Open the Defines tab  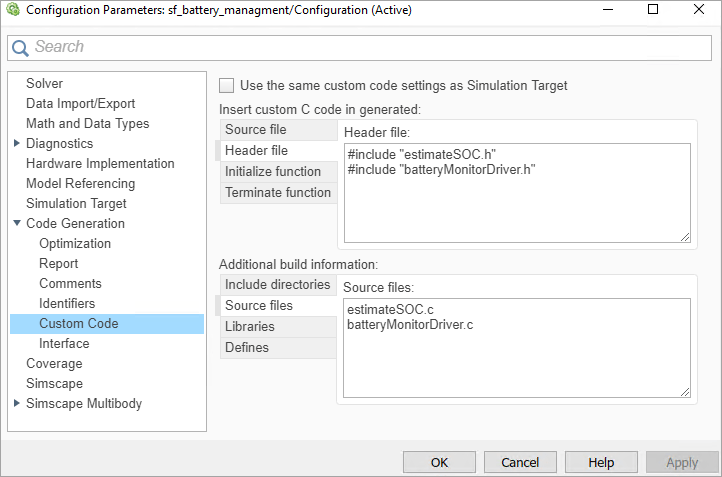click(x=278, y=348)
